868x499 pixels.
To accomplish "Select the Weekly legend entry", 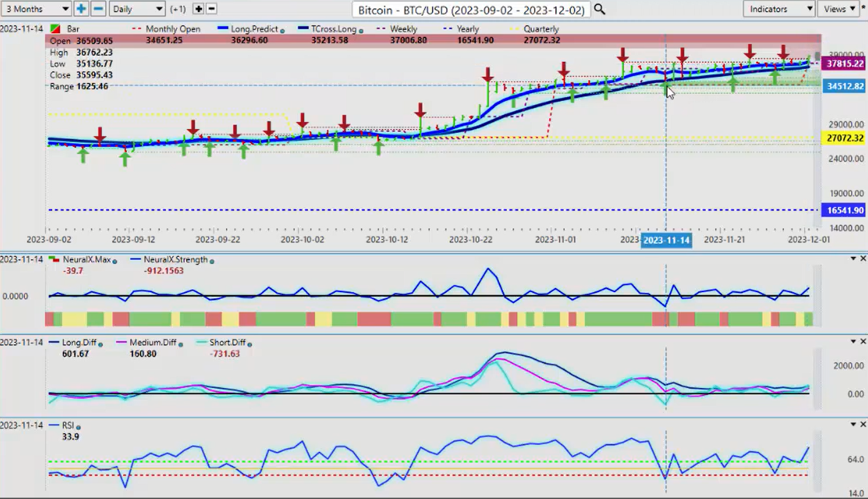I will [x=403, y=29].
